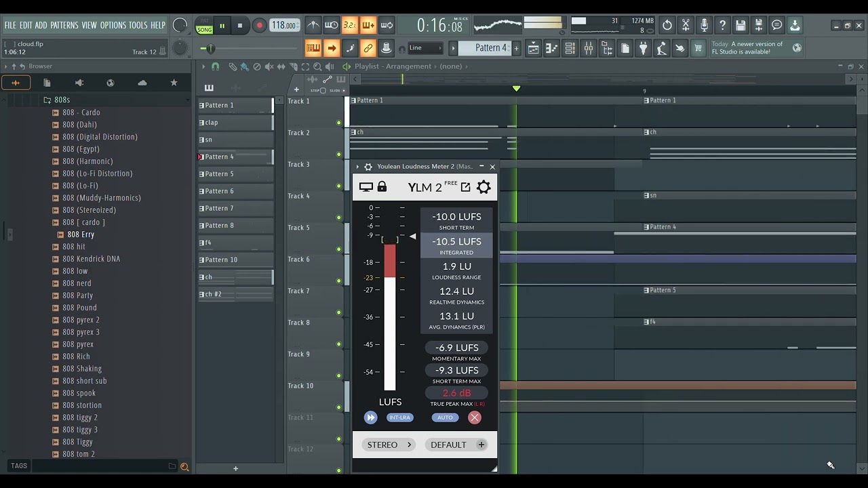The height and width of the screenshot is (488, 868).
Task: Open the HELP menu
Action: (x=158, y=25)
